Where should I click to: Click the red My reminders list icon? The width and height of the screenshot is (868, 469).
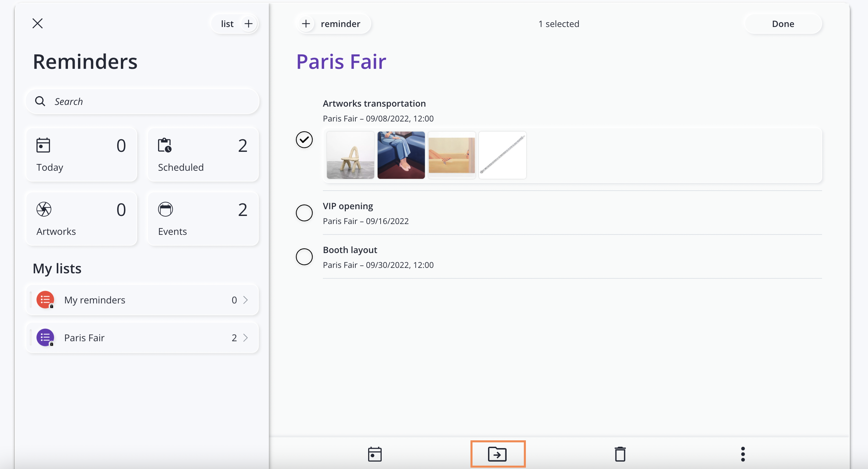click(x=45, y=300)
